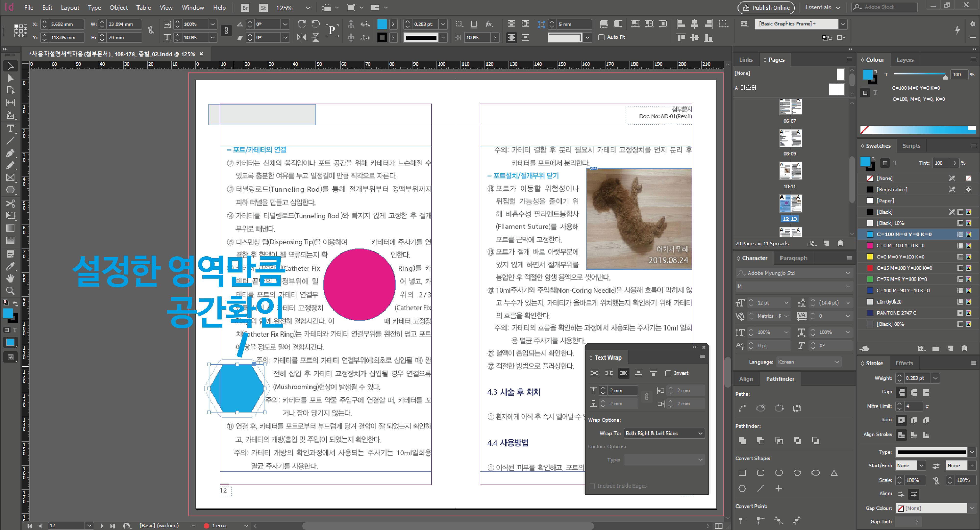Switch to the Paragraph tab
Screen dimensions: 980x530
[793, 258]
